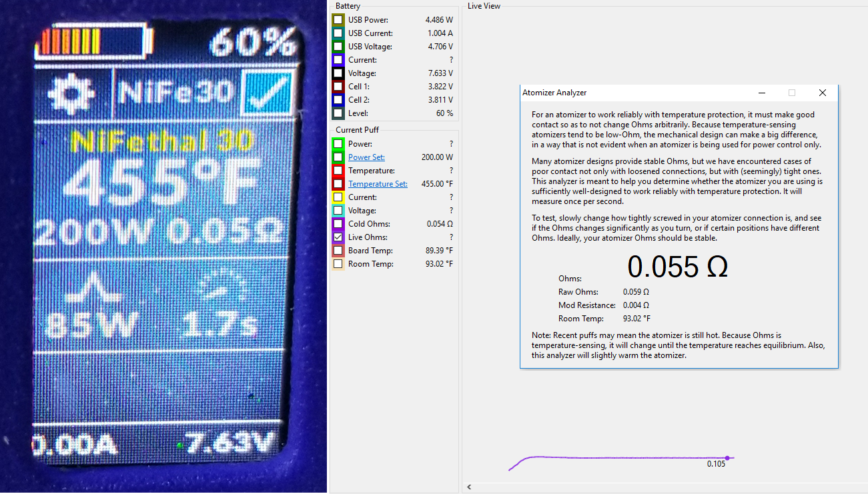Image resolution: width=868 pixels, height=494 pixels.
Task: Enable the Cell 1 voltage checkbox
Action: 338,87
